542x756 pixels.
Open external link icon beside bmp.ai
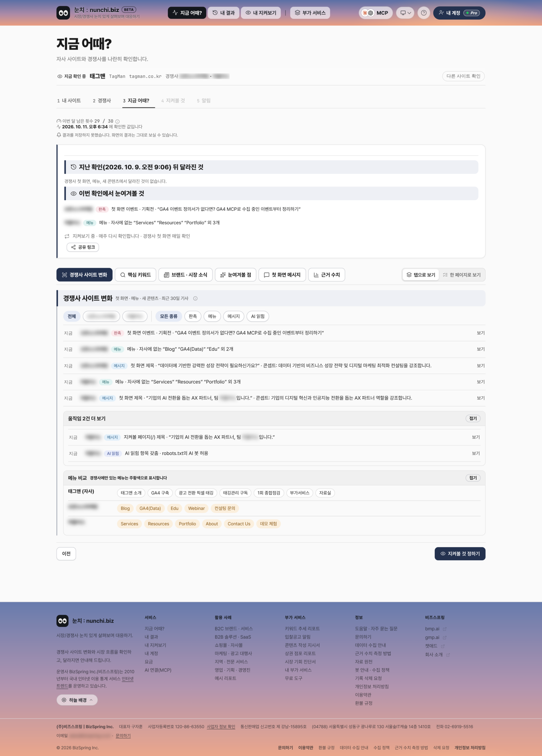pyautogui.click(x=444, y=629)
